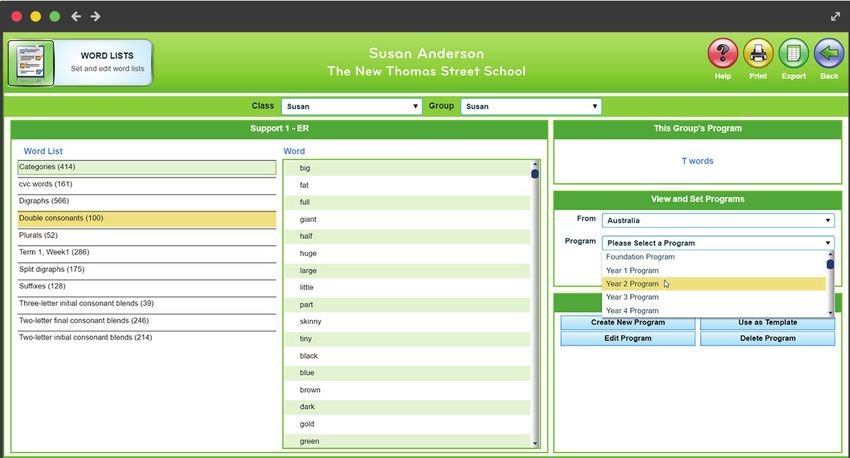Toggle fullscreen with the diagonal arrows icon
This screenshot has height=458, width=850.
tap(835, 16)
